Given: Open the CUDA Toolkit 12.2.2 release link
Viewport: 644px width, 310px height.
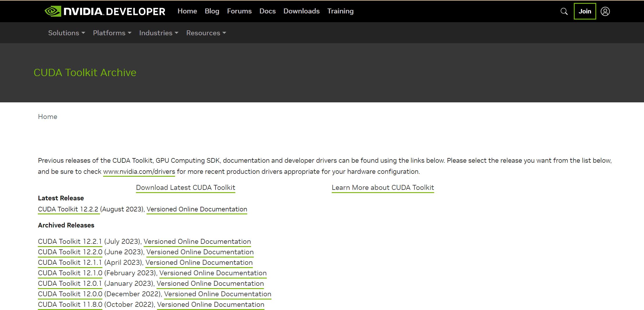Looking at the screenshot, I should [x=68, y=209].
